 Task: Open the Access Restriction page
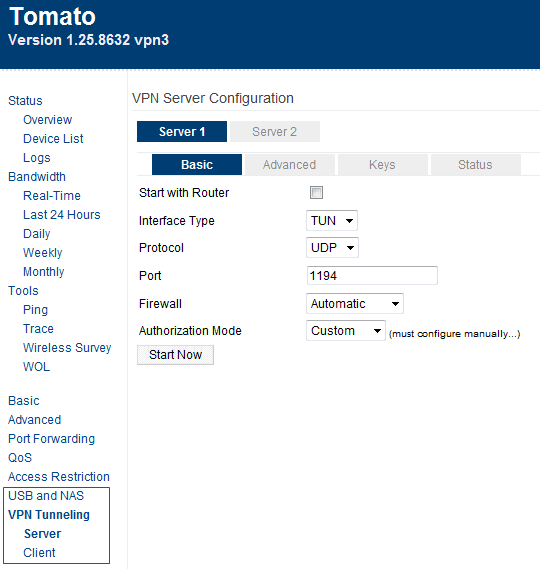[x=59, y=476]
